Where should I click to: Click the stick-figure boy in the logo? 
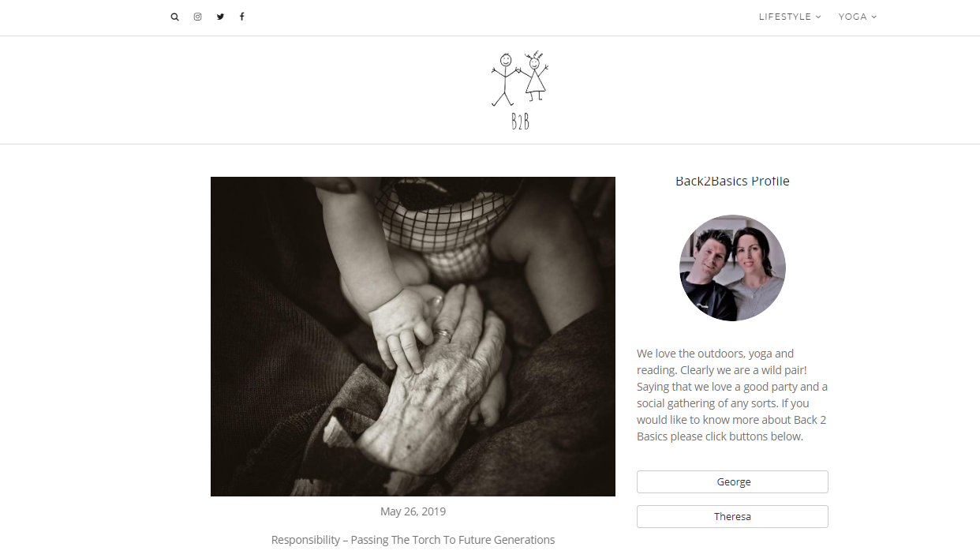503,79
